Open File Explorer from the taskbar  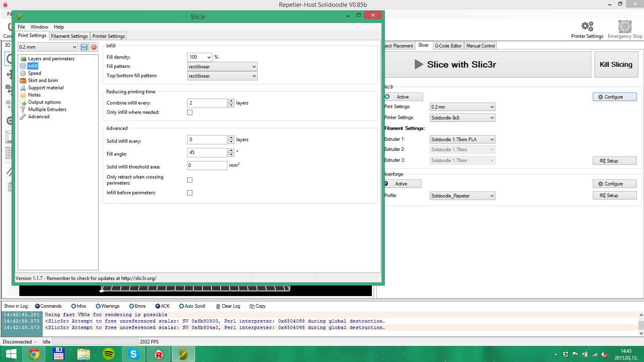(x=84, y=354)
